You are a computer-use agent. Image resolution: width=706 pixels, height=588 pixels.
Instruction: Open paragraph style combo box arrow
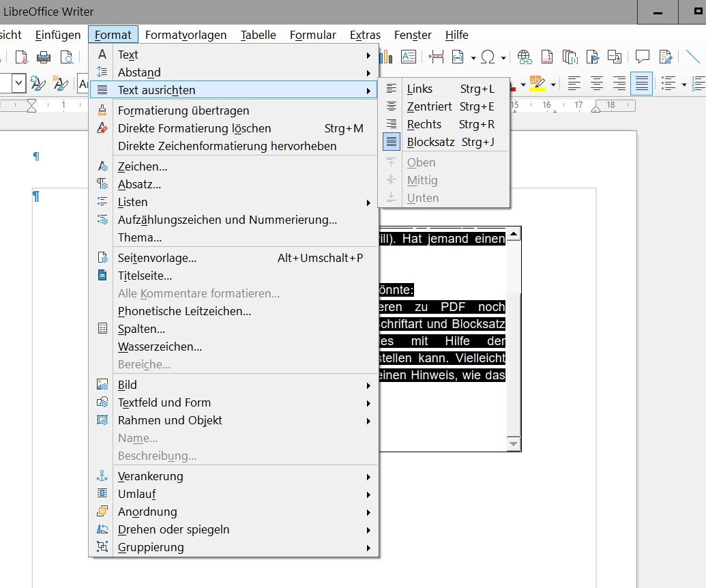(x=19, y=83)
